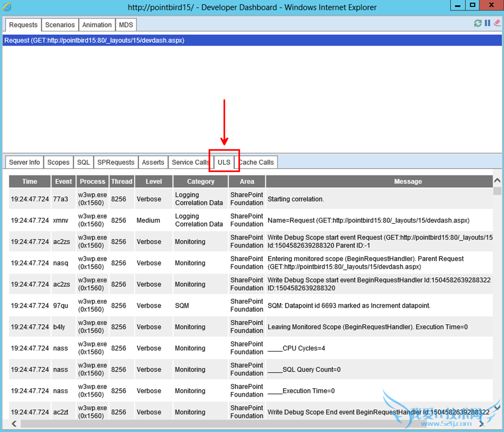Clear requests using the eraser icon

[496, 24]
